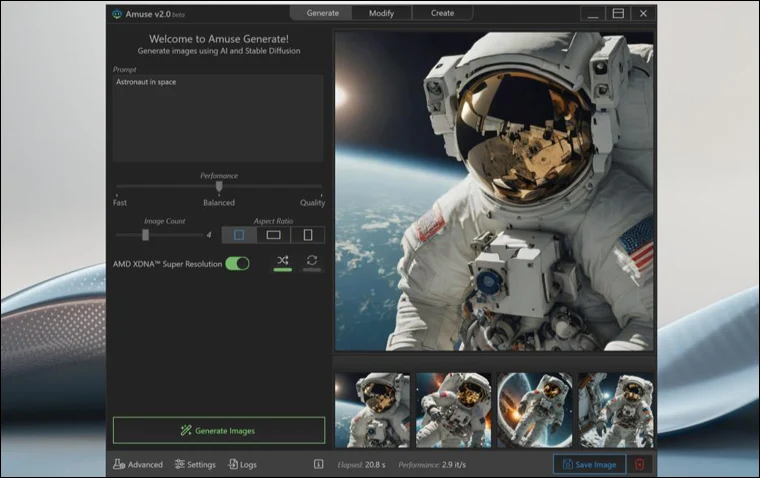760x478 pixels.
Task: Disable AMD XDNA Super Resolution toggle
Action: tap(237, 263)
